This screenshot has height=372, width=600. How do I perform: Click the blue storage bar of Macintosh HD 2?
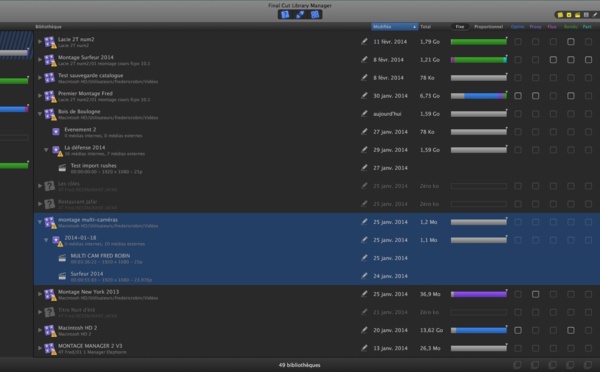(479, 330)
